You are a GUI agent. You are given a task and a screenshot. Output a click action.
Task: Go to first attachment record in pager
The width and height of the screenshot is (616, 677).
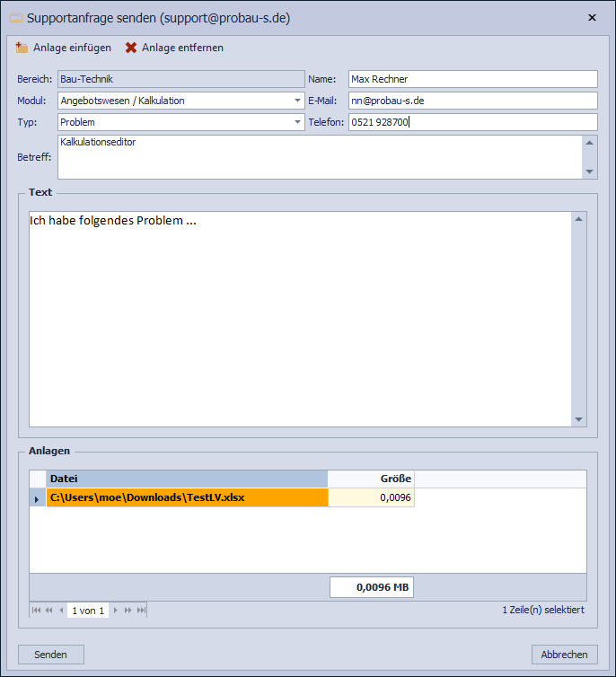pyautogui.click(x=36, y=611)
